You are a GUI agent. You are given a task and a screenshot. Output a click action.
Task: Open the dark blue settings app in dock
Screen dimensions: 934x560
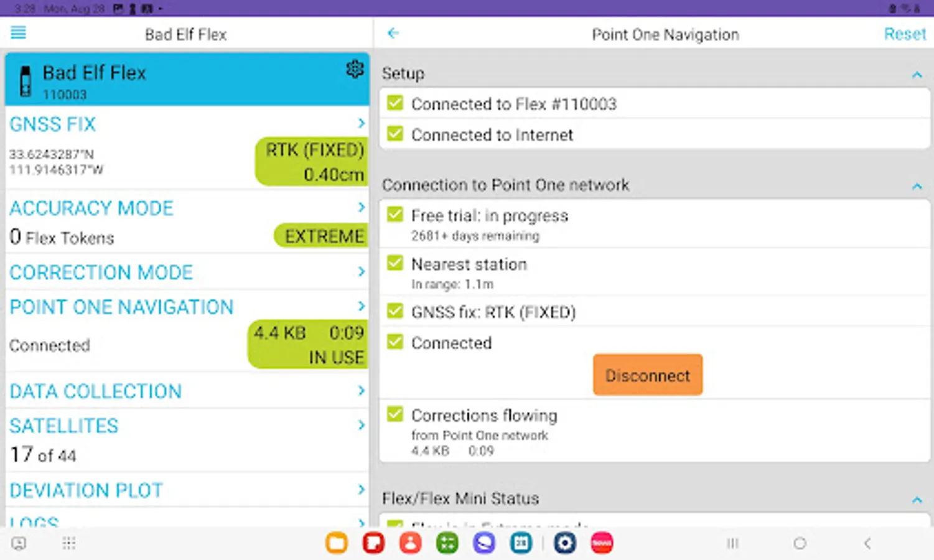tap(564, 543)
